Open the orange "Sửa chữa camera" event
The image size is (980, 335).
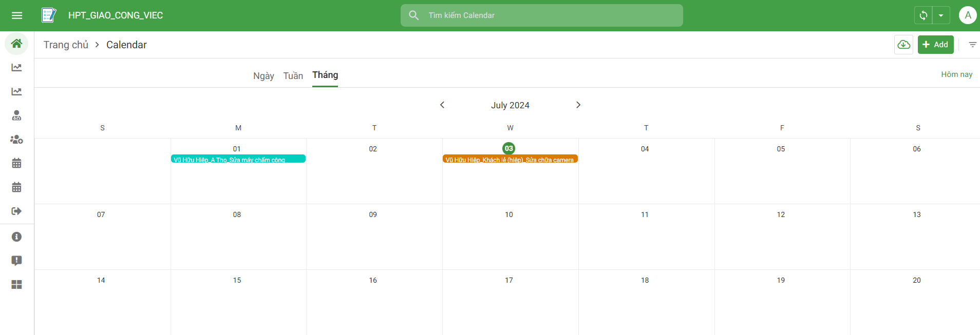510,160
